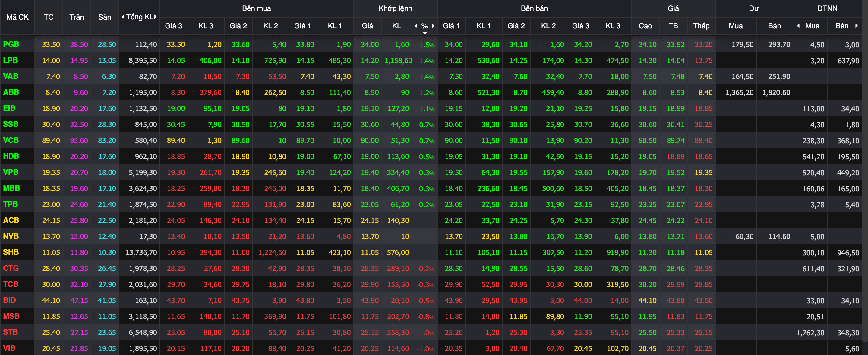Screen dimensions: 868x355
Task: Click NVB surplus buy value 60,30
Action: tap(744, 237)
